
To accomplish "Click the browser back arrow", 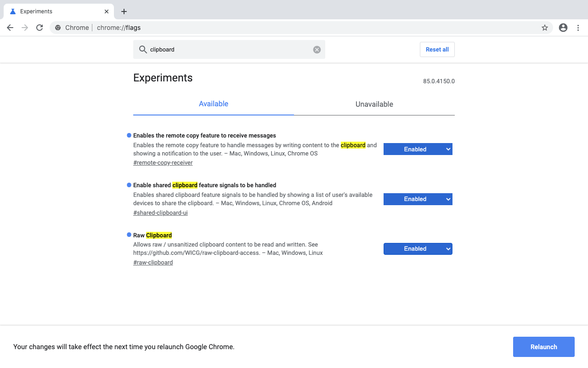I will (x=10, y=28).
